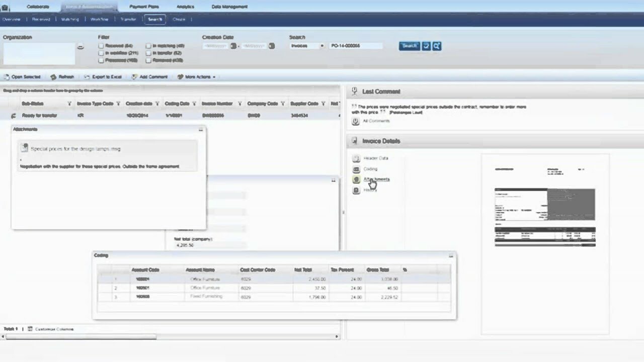
Task: Open the History icon in Invoice Details
Action: point(357,190)
